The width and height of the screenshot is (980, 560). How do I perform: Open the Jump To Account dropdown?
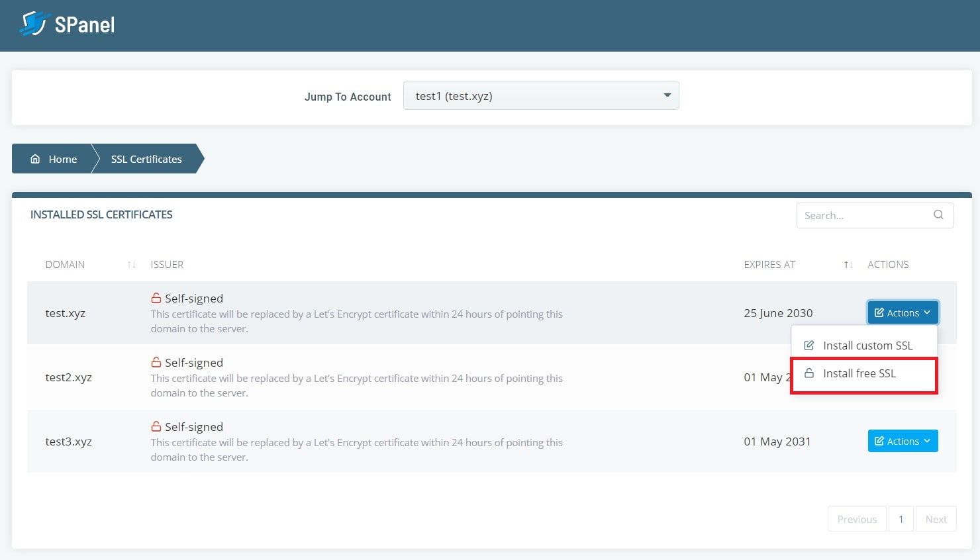[x=667, y=95]
